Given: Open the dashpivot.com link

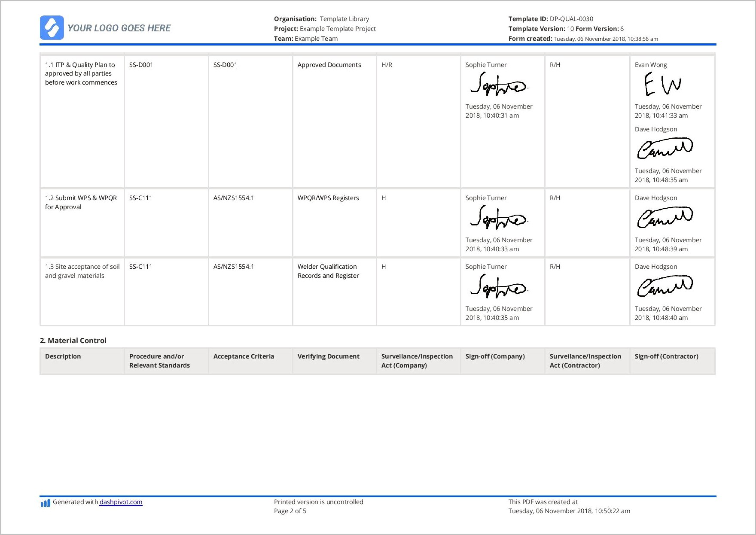Looking at the screenshot, I should pos(121,502).
